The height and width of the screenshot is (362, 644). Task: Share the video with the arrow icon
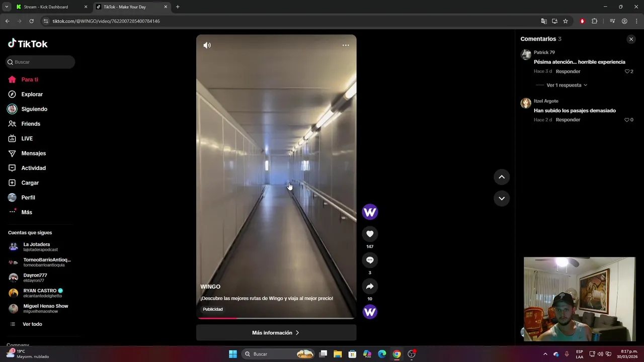[370, 286]
